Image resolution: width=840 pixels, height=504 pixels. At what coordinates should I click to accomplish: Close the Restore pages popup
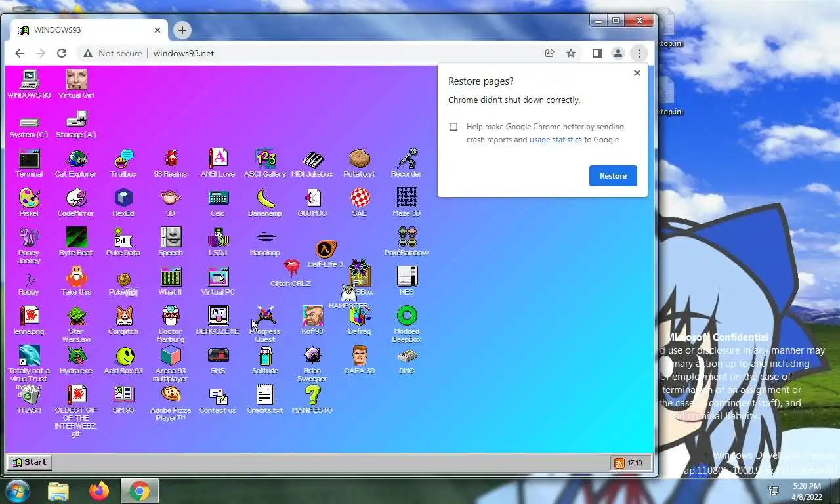point(637,73)
